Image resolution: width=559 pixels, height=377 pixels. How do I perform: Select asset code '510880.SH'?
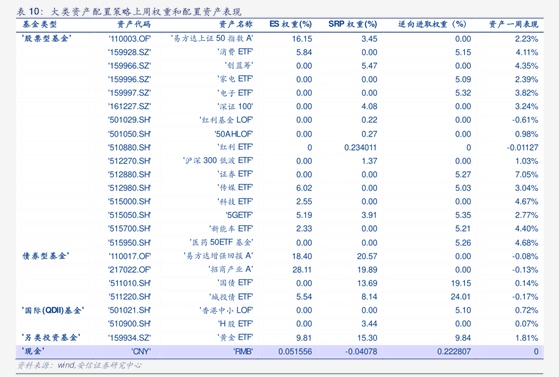pyautogui.click(x=129, y=147)
